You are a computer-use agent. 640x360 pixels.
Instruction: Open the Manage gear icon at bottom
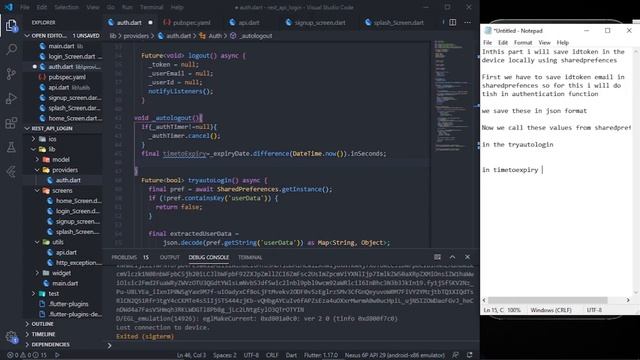(x=11, y=337)
